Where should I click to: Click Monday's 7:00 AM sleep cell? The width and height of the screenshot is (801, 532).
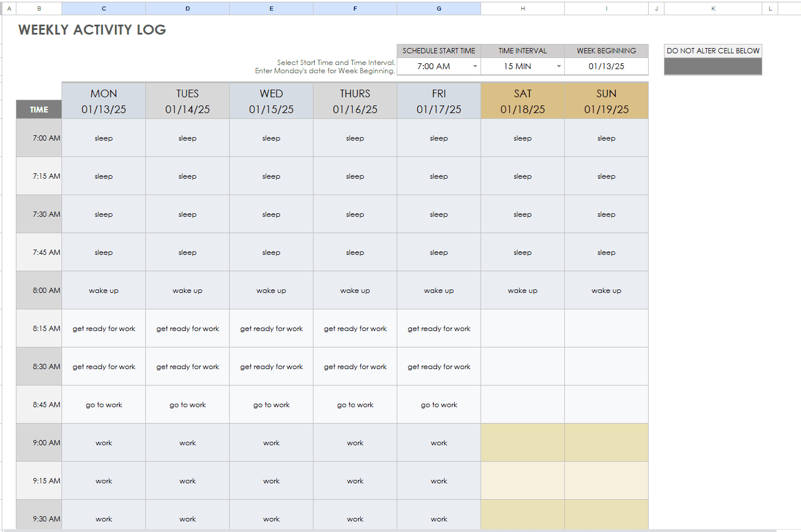(104, 138)
